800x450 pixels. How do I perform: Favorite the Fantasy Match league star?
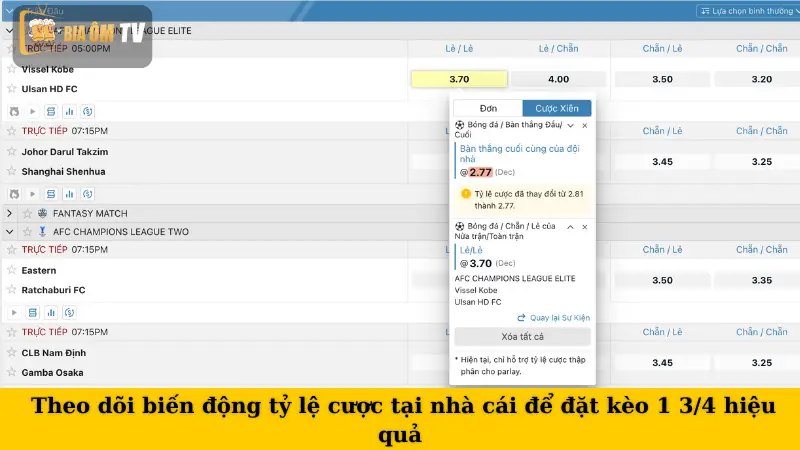click(28, 213)
